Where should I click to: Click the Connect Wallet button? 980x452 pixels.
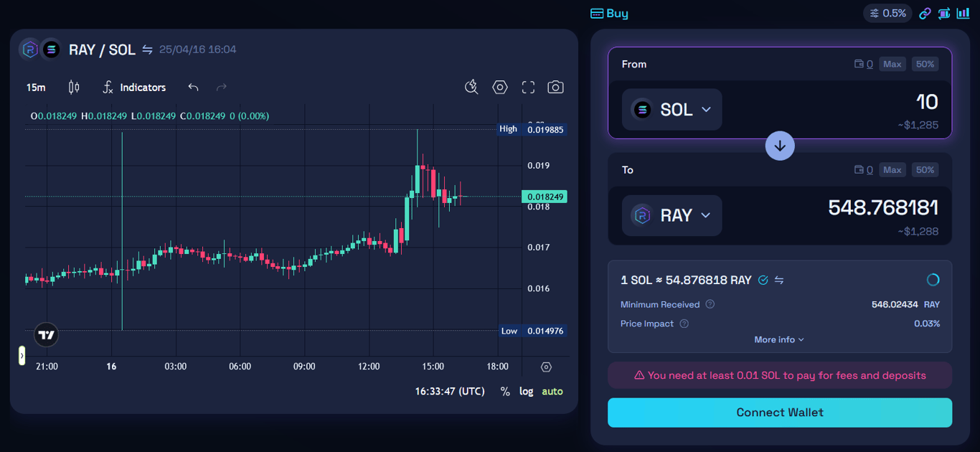pos(779,413)
